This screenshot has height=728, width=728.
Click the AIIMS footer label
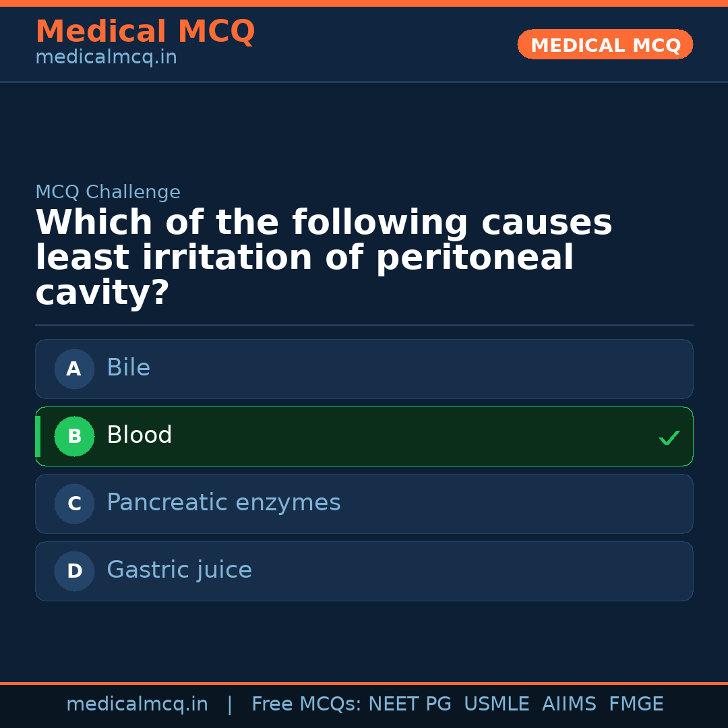[x=570, y=703]
